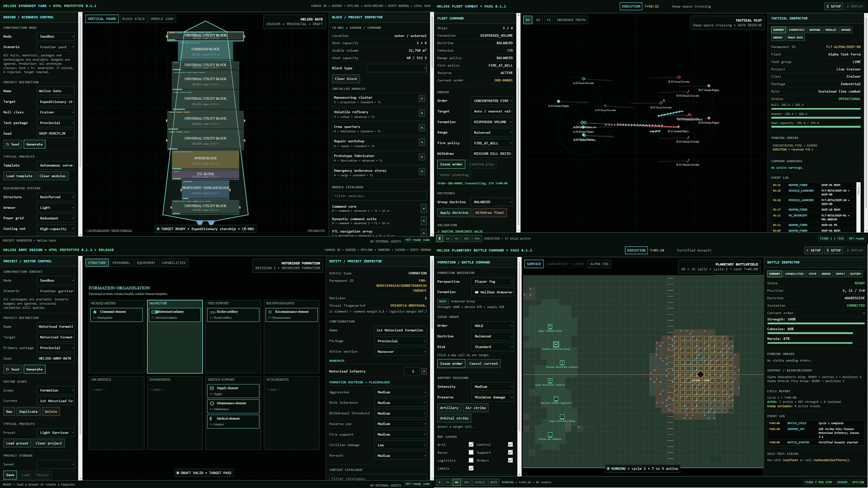
Task: Pause the Fleet Combat execution
Action: (x=439, y=239)
